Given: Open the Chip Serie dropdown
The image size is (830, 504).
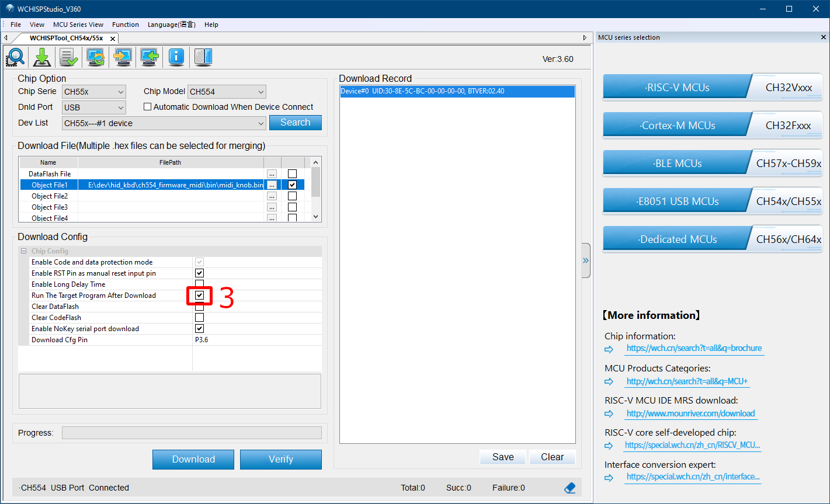Looking at the screenshot, I should click(x=94, y=92).
